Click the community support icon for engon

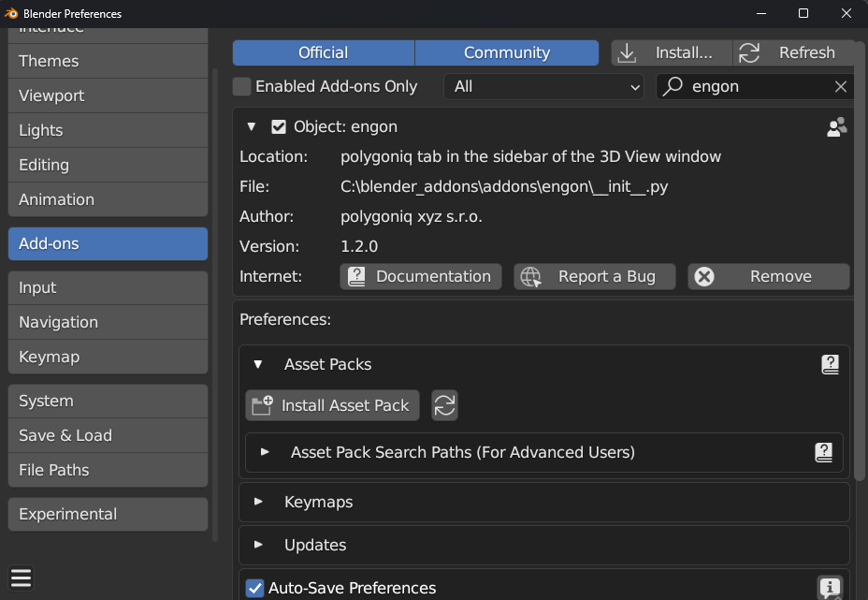[836, 127]
